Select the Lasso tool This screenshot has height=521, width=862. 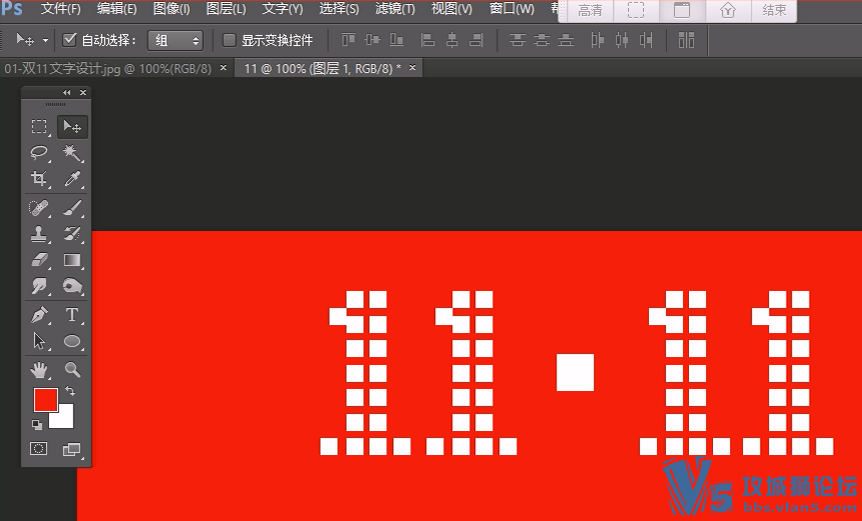click(x=39, y=152)
